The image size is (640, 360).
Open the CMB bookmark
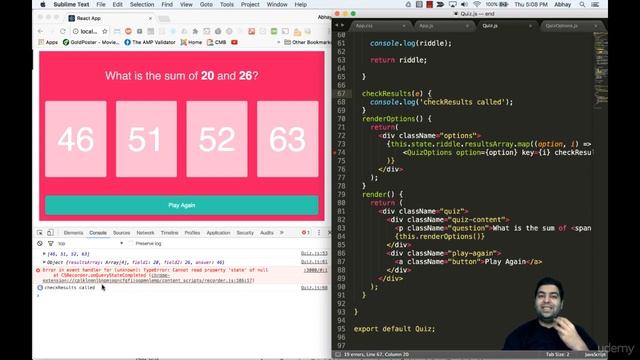[x=216, y=42]
